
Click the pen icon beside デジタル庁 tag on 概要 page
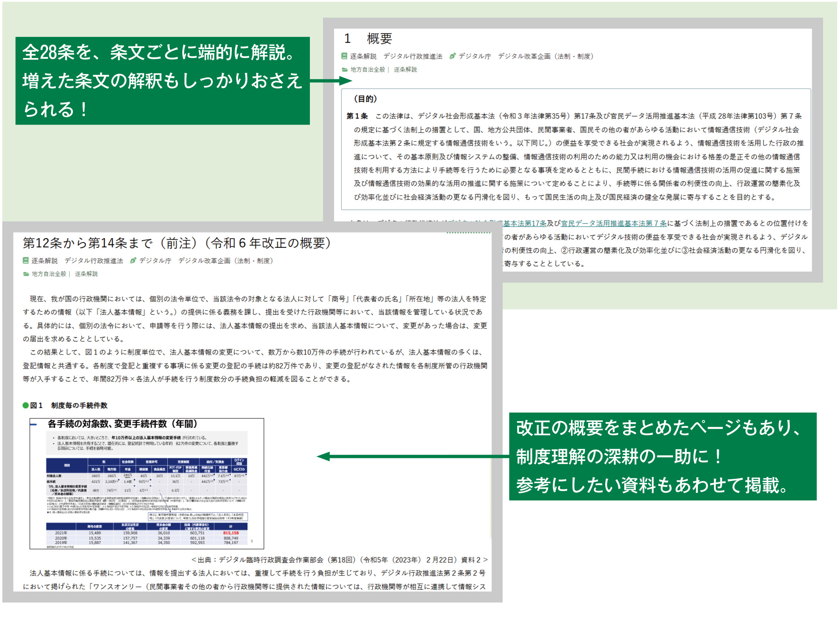click(452, 56)
